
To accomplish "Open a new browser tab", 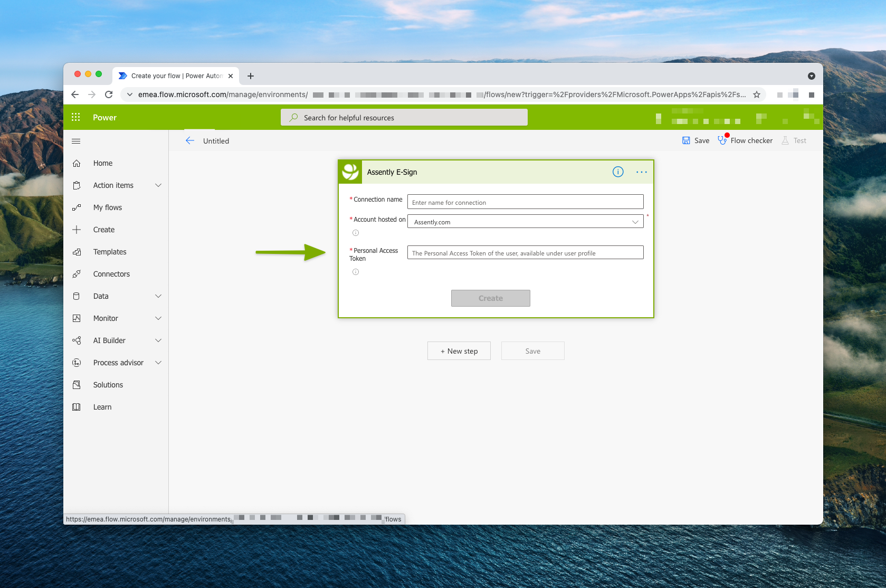I will (251, 76).
